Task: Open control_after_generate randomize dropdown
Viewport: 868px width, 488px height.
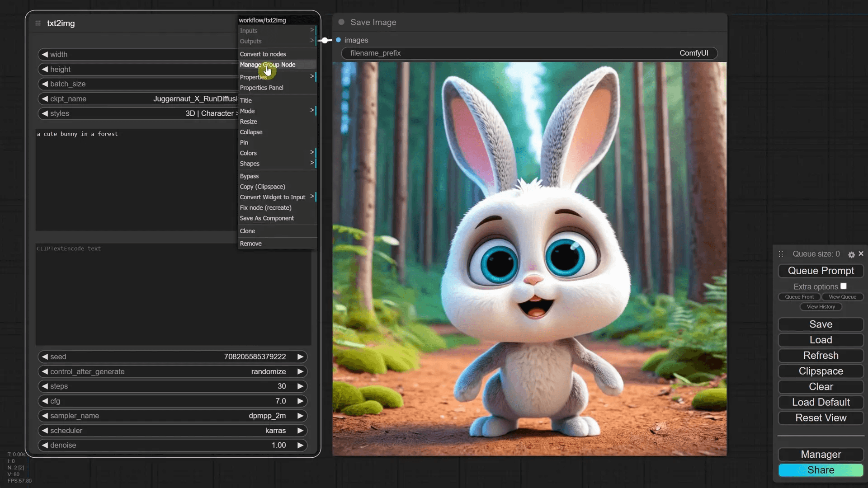Action: (172, 371)
